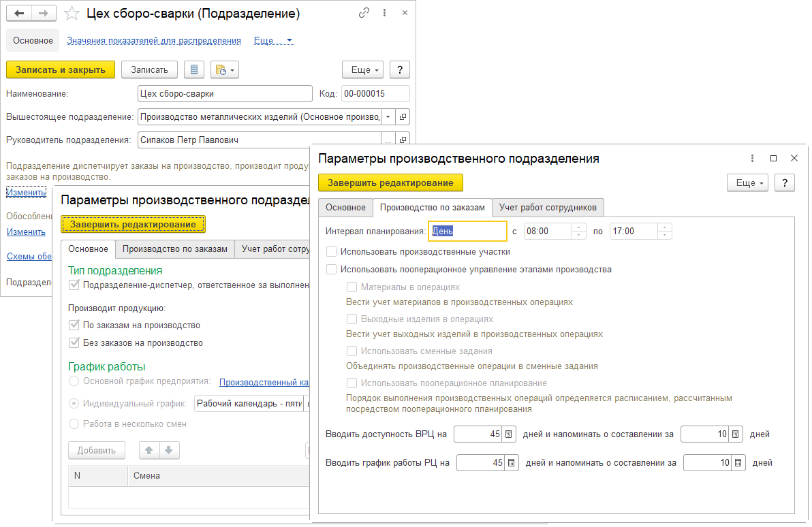This screenshot has height=527, width=812.
Task: Expand Вышестоящее подразделение dropdown arrow
Action: (x=388, y=117)
